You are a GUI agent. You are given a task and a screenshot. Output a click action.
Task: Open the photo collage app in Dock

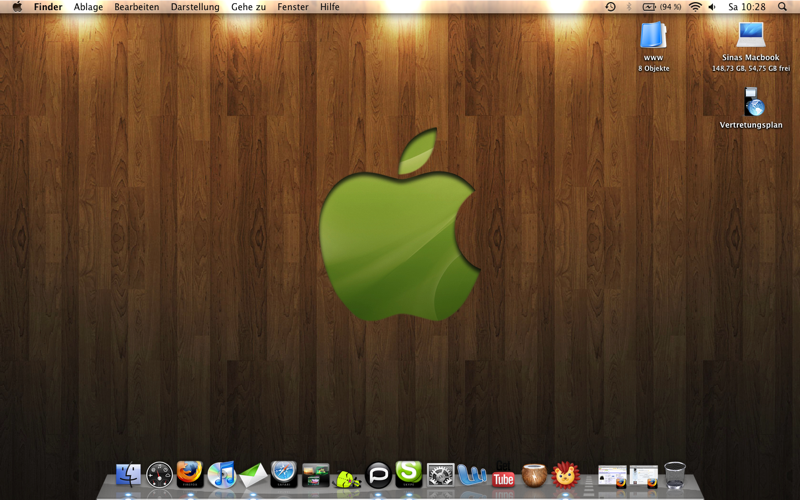[315, 474]
